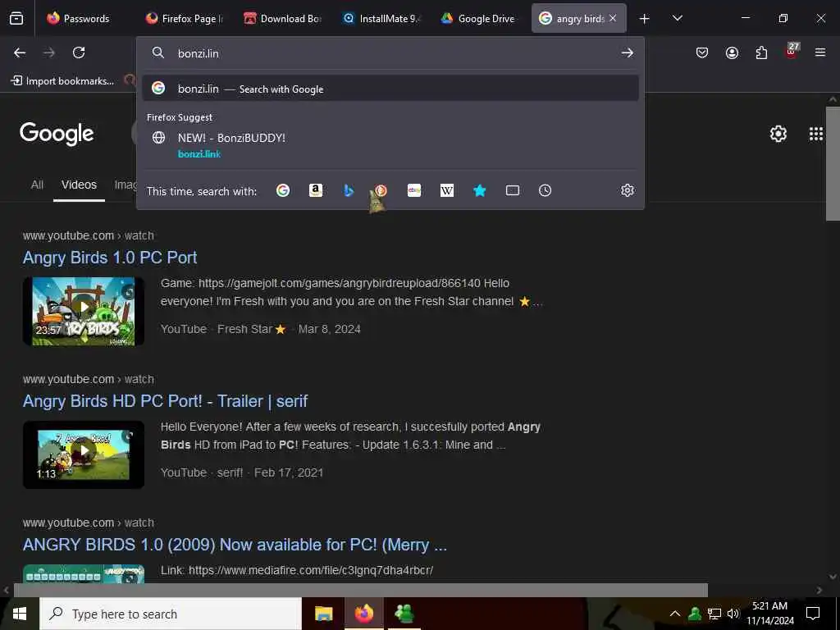The height and width of the screenshot is (630, 840).
Task: Click the Firefox taskbar icon
Action: [x=363, y=614]
